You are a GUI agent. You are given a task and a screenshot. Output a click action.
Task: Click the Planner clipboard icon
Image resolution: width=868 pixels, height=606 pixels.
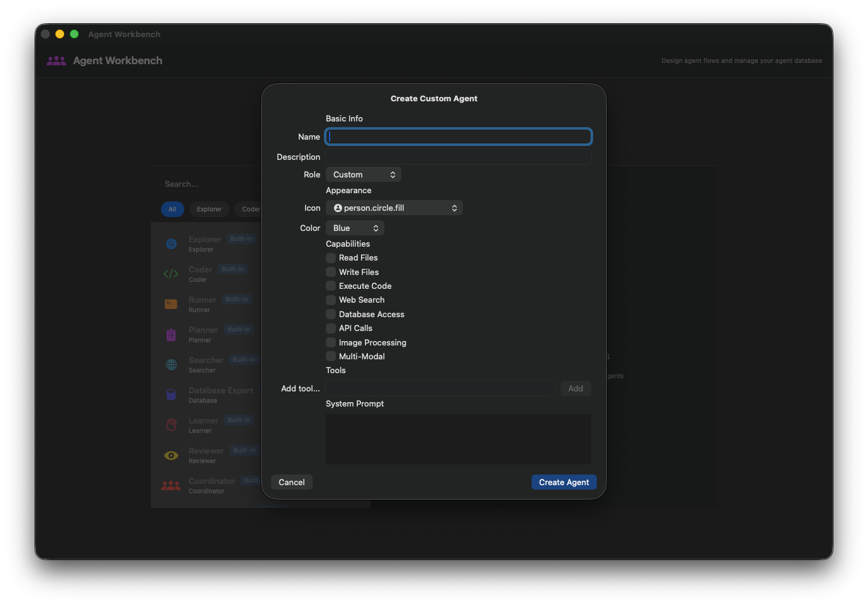[171, 334]
